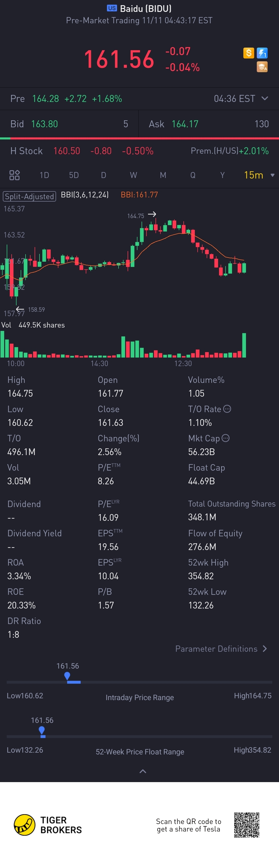This screenshot has height=868, width=279.
Task: Select the 5D chart tab
Action: (x=74, y=175)
